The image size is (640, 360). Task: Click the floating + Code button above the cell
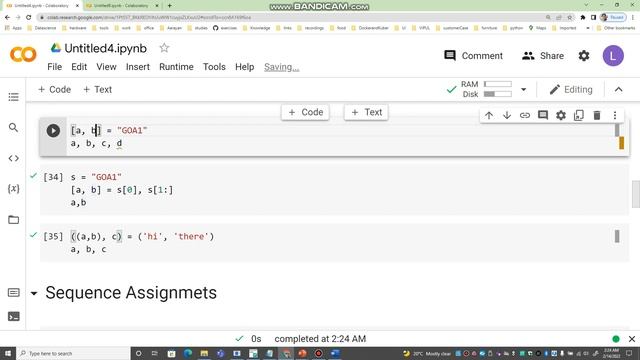click(305, 112)
